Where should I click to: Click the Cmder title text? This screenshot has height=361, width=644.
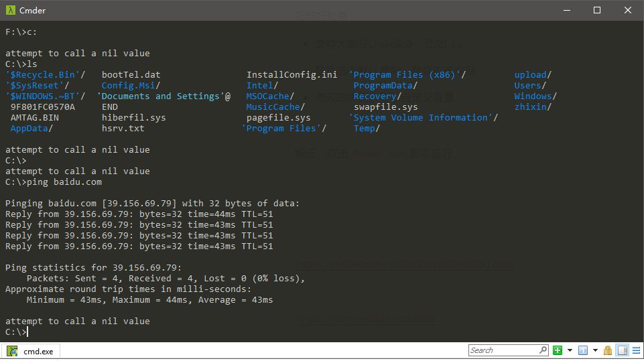tap(33, 11)
